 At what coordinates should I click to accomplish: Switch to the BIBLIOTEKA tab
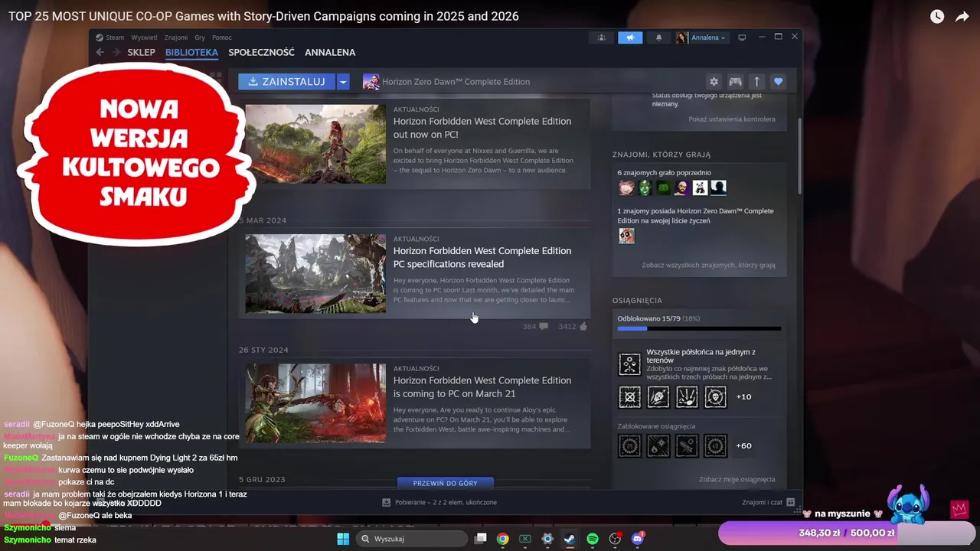pos(191,52)
